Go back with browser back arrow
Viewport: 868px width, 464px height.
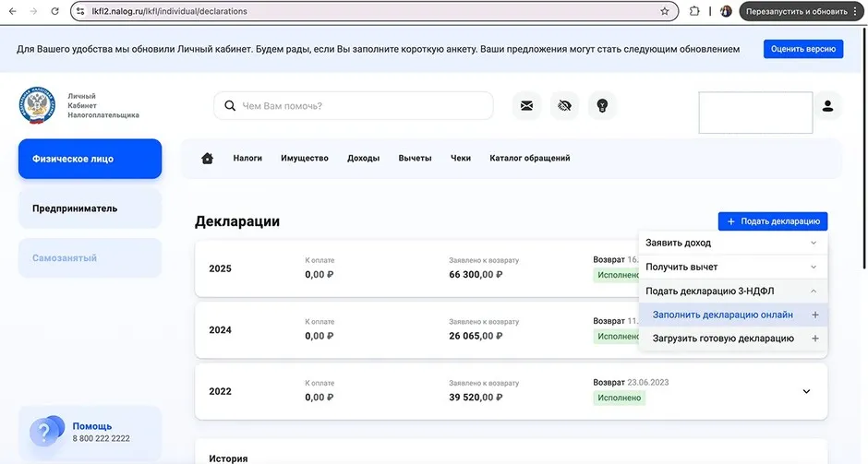pyautogui.click(x=12, y=11)
